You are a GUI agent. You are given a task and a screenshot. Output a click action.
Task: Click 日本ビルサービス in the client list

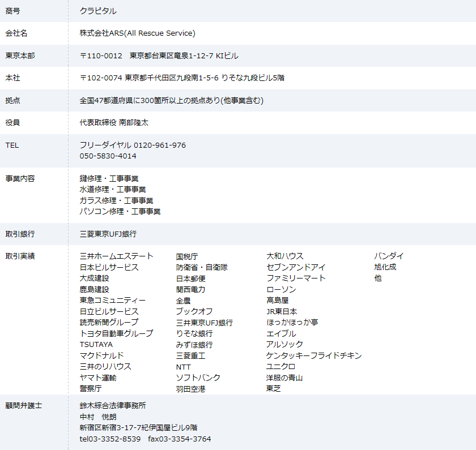pyautogui.click(x=109, y=267)
